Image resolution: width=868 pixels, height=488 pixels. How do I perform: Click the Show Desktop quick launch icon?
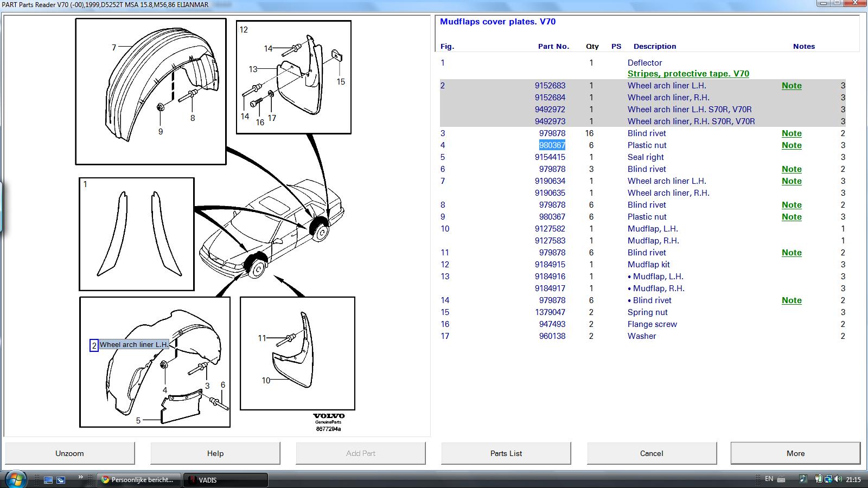pos(48,480)
